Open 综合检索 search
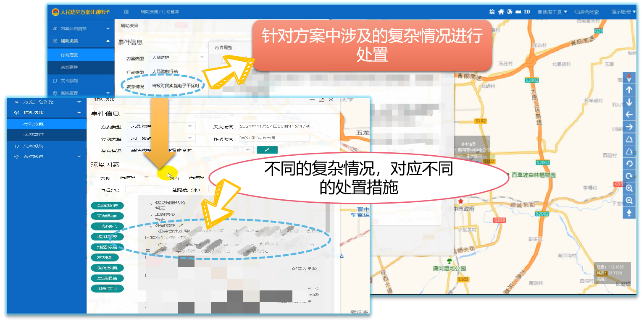This screenshot has height=324, width=644. coord(587,12)
